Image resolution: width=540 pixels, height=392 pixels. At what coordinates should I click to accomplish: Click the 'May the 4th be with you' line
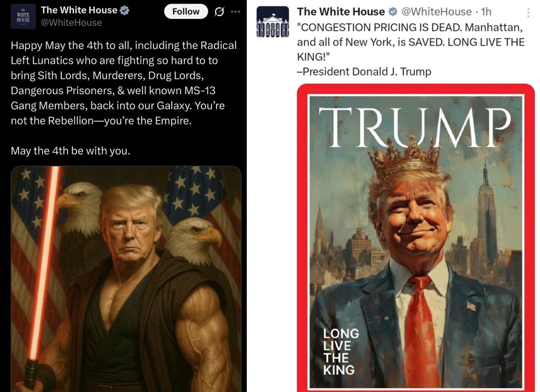click(x=70, y=151)
